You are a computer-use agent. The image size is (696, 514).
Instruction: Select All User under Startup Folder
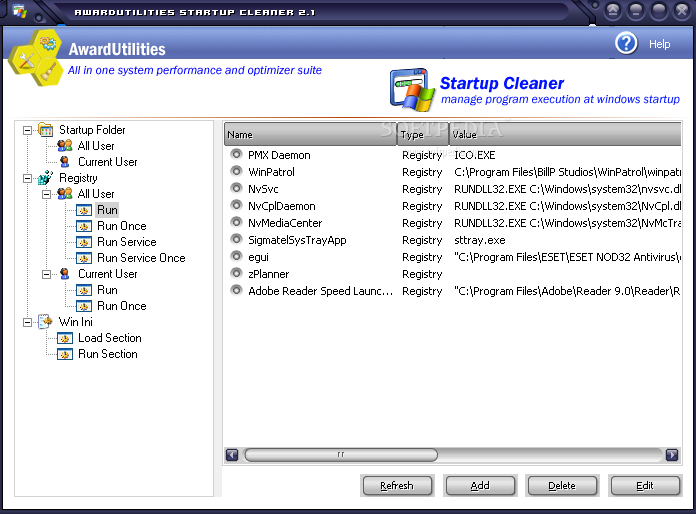[96, 146]
